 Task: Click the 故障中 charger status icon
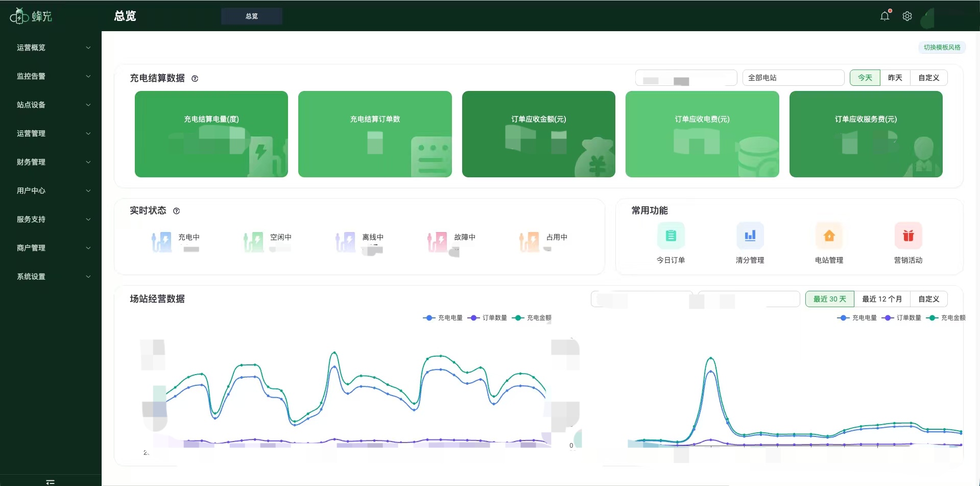(x=437, y=242)
